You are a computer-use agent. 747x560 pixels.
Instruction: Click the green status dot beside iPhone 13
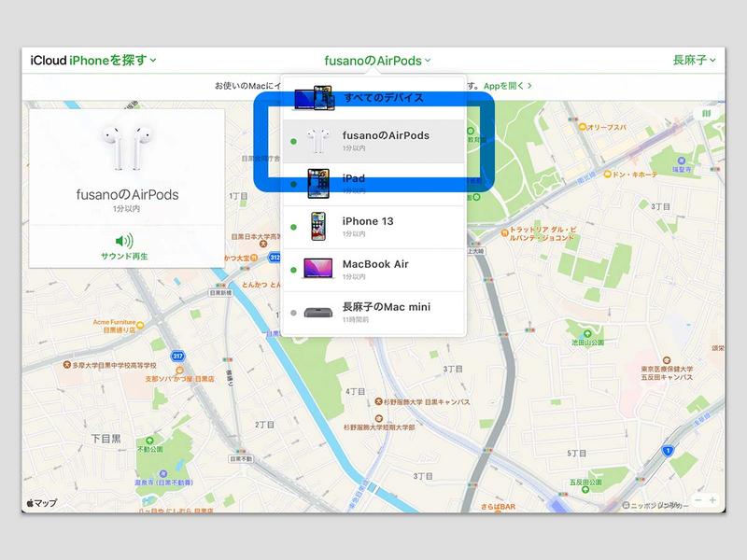[x=293, y=227]
